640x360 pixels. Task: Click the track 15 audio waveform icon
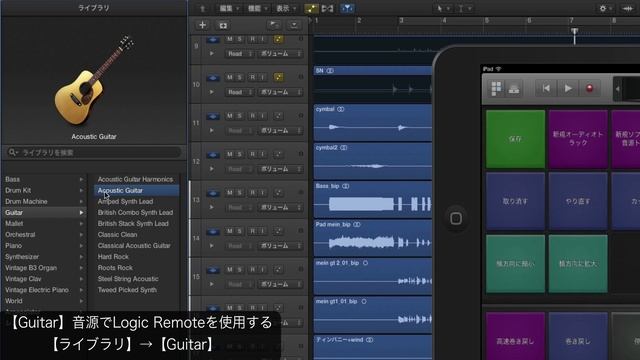point(213,270)
